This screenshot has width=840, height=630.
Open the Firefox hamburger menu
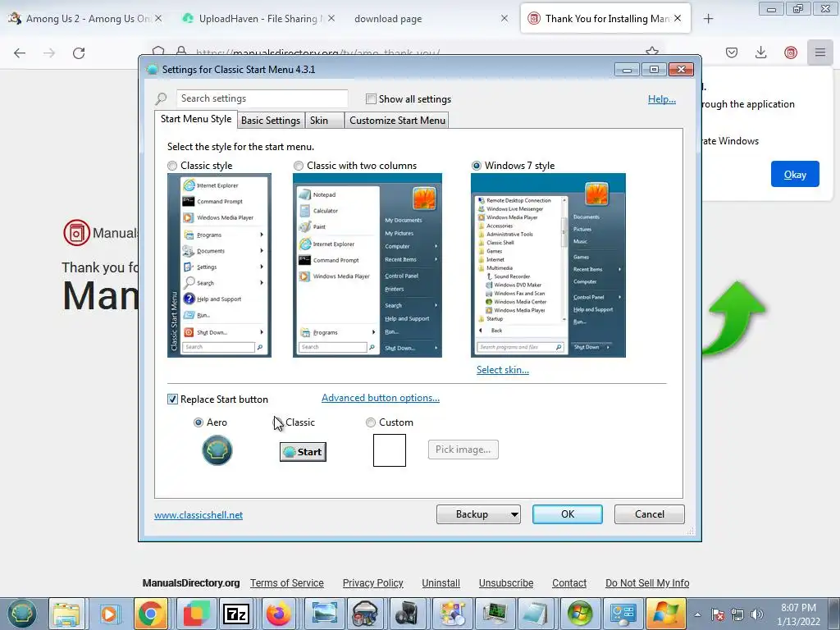tap(820, 52)
